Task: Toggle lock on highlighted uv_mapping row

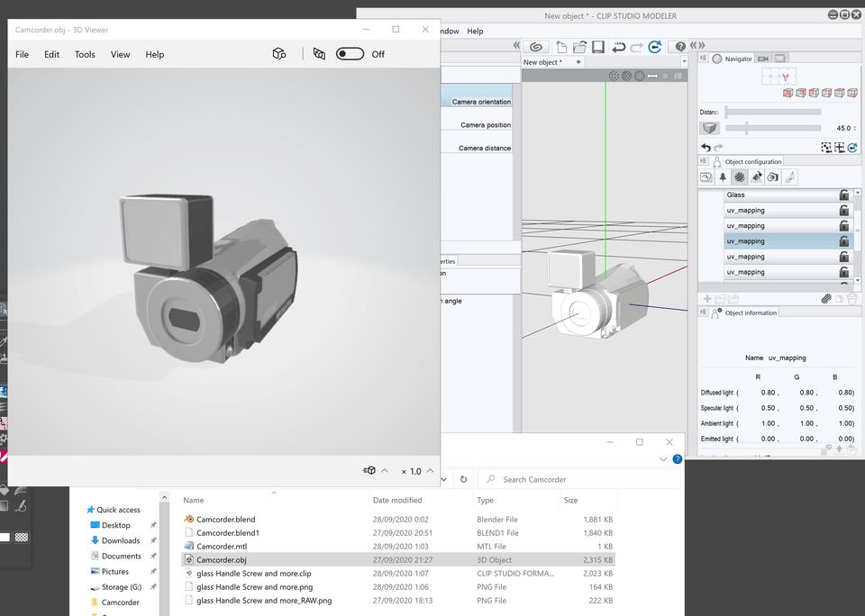Action: (844, 241)
